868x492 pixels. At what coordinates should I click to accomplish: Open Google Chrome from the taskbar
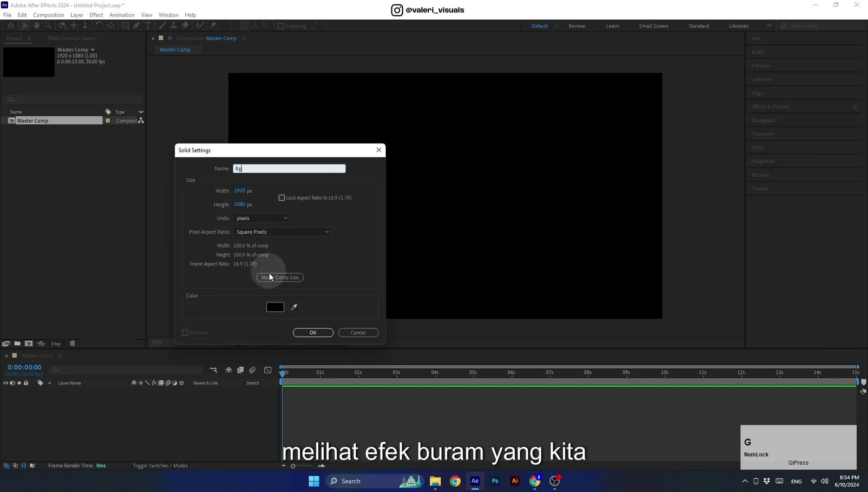455,481
